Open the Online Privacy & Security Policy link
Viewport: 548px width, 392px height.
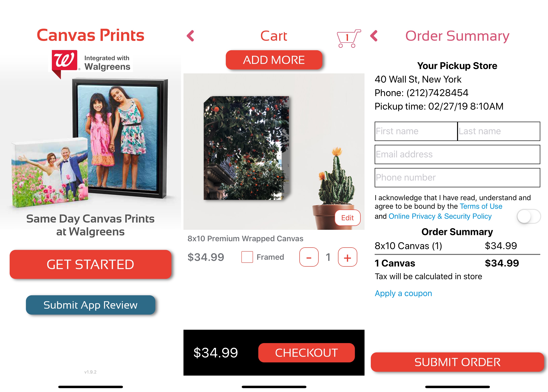[x=440, y=216]
